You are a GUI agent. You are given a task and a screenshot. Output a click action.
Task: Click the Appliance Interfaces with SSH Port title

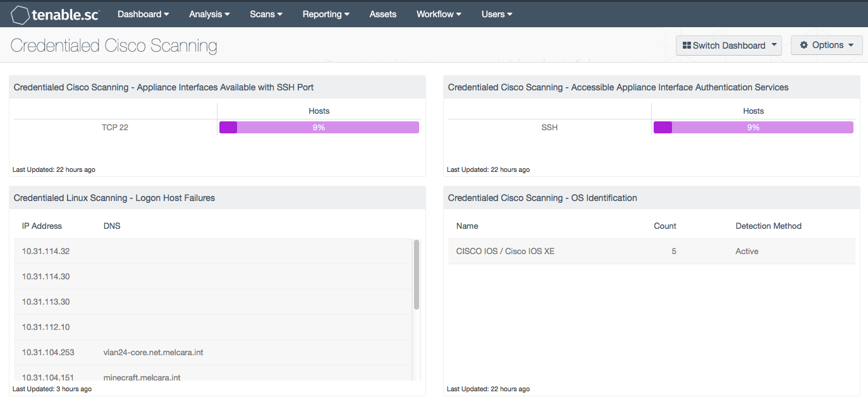[164, 87]
